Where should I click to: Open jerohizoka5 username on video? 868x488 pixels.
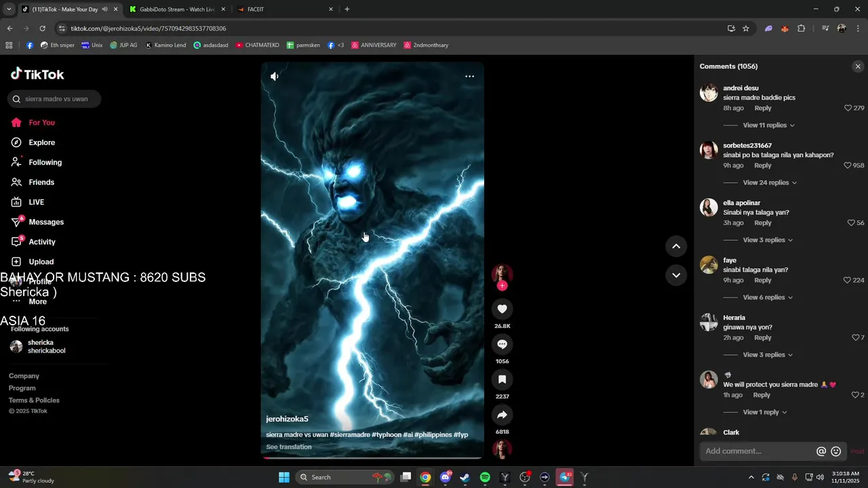287,420
